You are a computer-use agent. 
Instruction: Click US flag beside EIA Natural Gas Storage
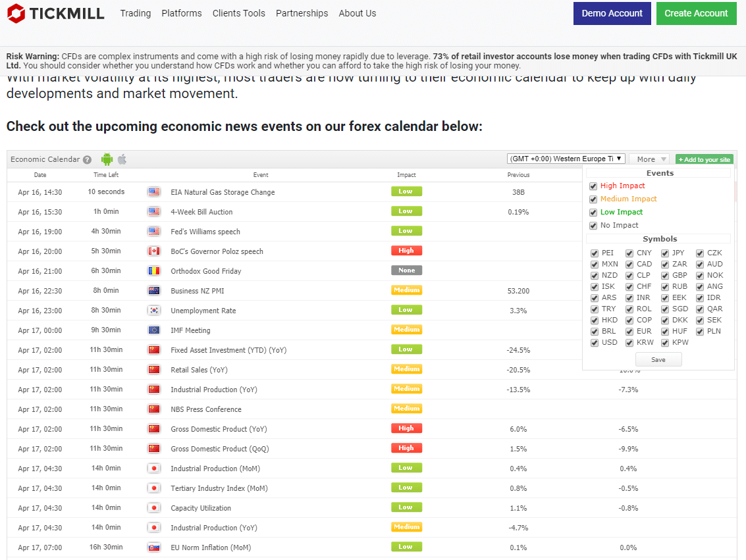(153, 192)
